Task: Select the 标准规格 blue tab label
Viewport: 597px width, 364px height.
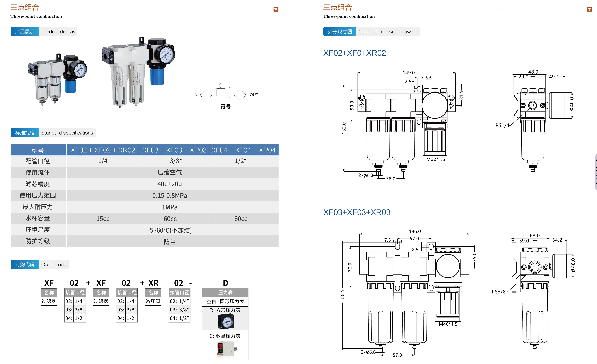Action: (25, 133)
